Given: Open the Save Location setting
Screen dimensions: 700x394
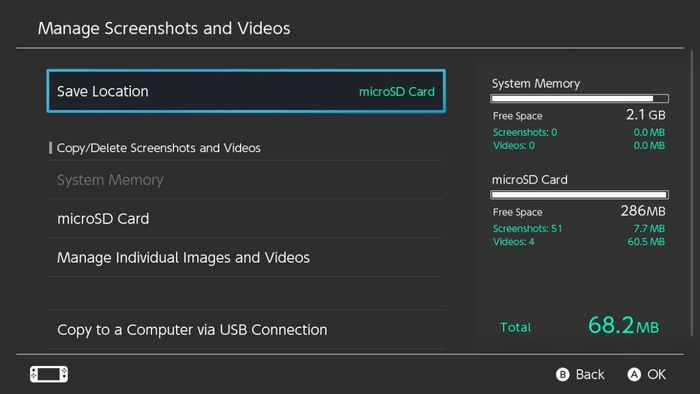Looking at the screenshot, I should [246, 91].
